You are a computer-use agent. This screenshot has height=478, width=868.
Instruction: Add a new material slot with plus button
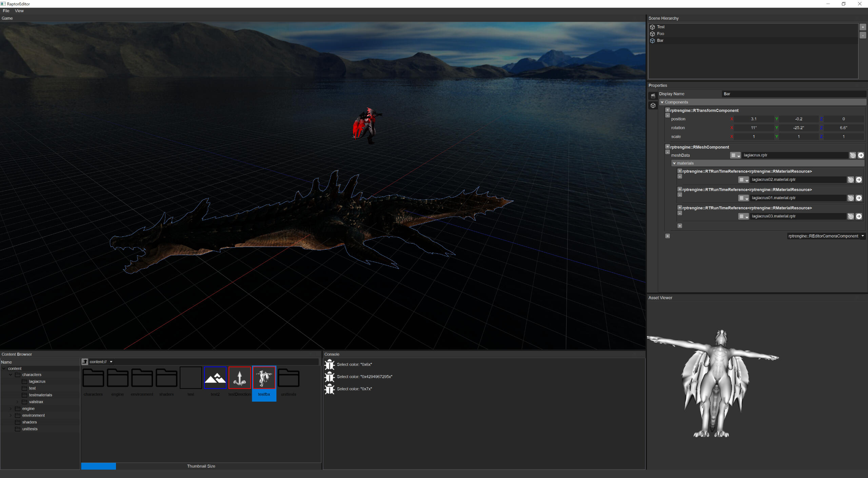pyautogui.click(x=680, y=226)
